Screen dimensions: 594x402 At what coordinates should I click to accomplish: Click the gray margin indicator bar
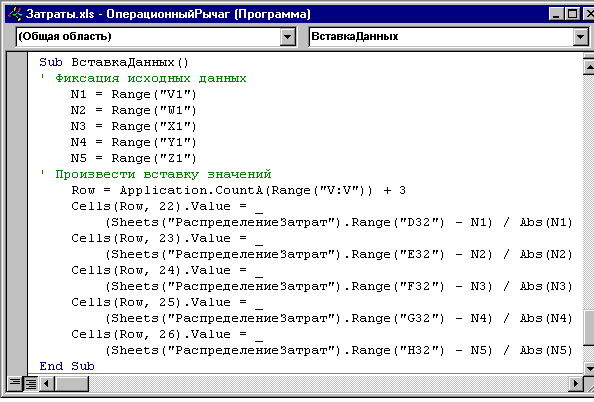(x=17, y=213)
